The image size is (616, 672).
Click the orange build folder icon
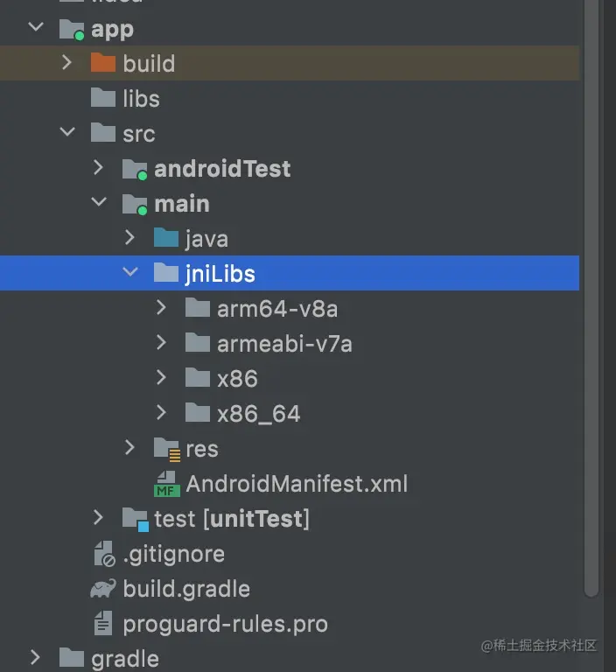point(103,63)
